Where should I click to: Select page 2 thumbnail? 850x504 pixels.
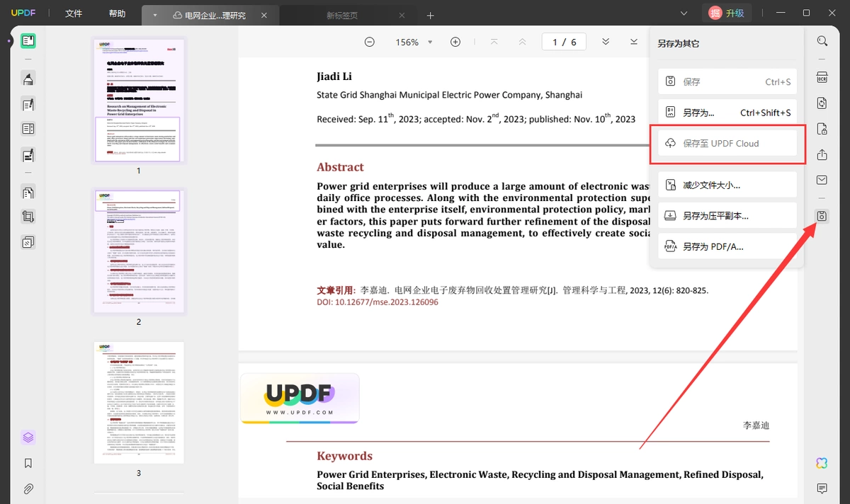[139, 251]
